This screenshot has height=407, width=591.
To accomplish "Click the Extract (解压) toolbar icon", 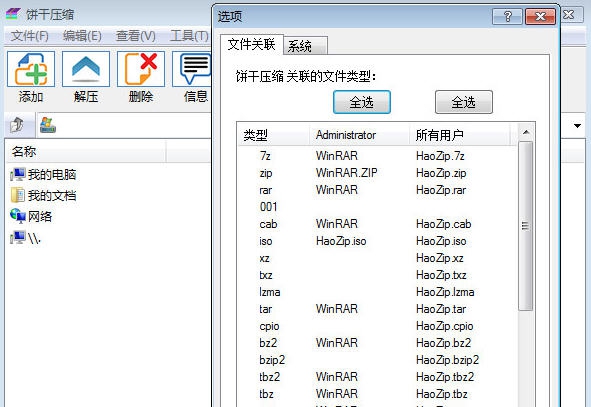I will 86,69.
